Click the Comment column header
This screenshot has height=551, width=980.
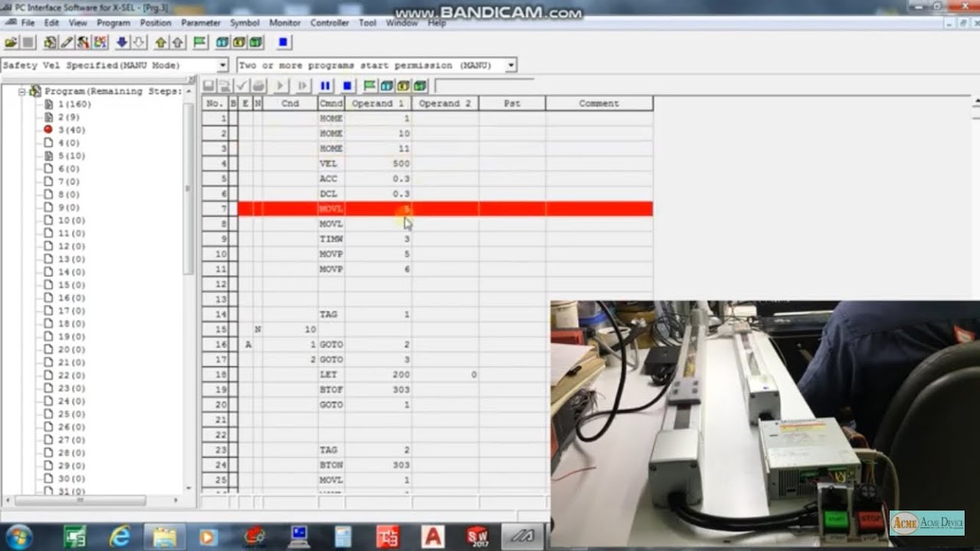(599, 103)
